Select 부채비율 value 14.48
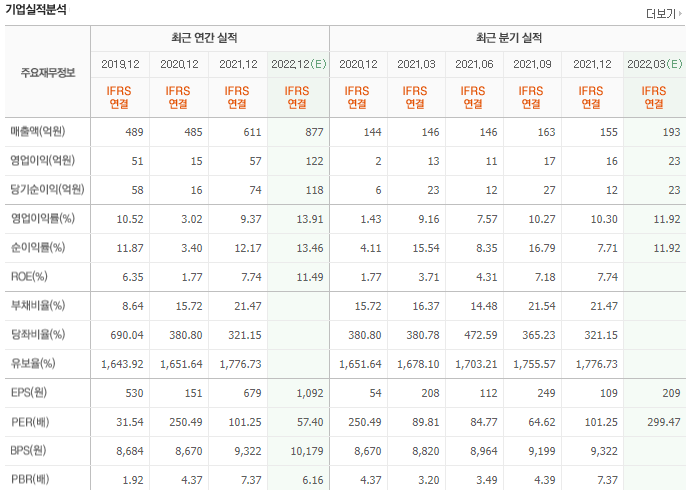The width and height of the screenshot is (690, 490). point(484,306)
